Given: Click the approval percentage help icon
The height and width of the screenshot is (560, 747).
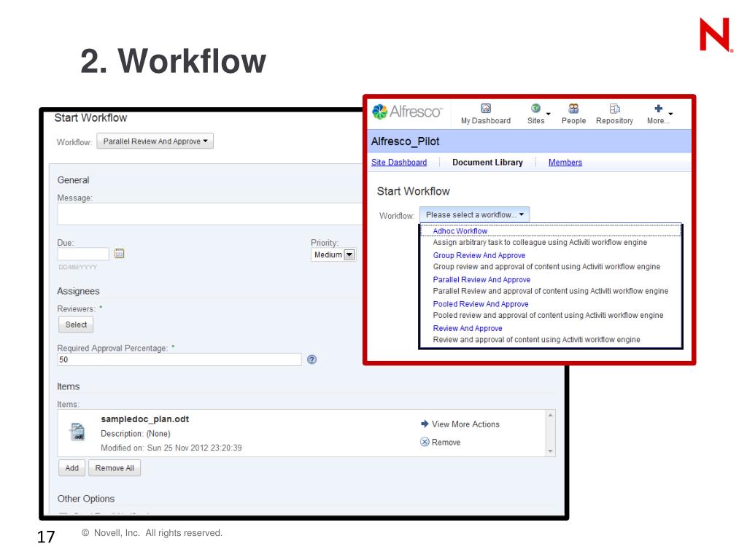Looking at the screenshot, I should click(312, 359).
